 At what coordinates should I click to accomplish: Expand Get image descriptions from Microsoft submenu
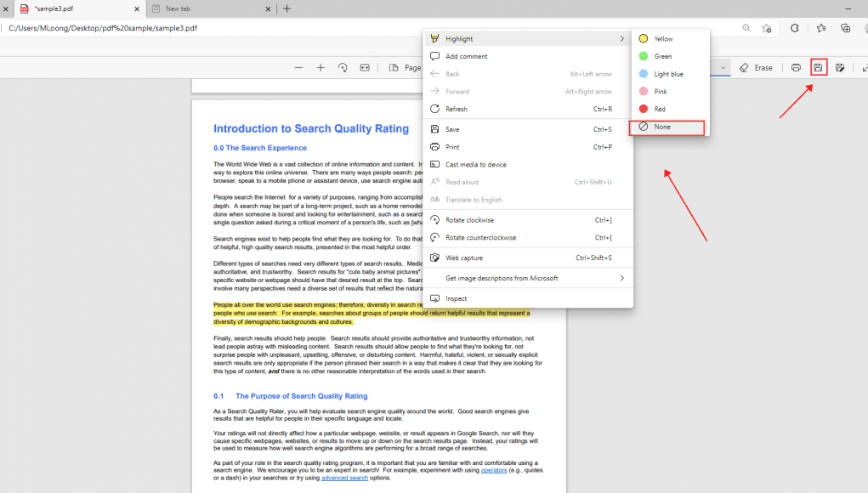528,278
